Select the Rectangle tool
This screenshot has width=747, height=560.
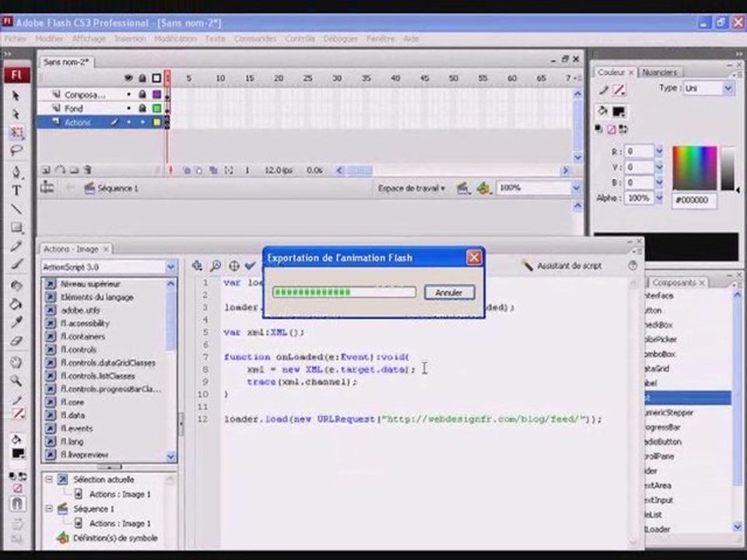pos(16,228)
